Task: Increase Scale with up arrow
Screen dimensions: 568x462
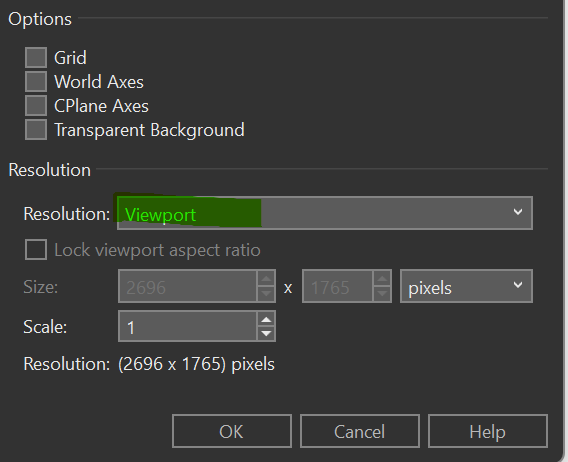Action: [266, 319]
